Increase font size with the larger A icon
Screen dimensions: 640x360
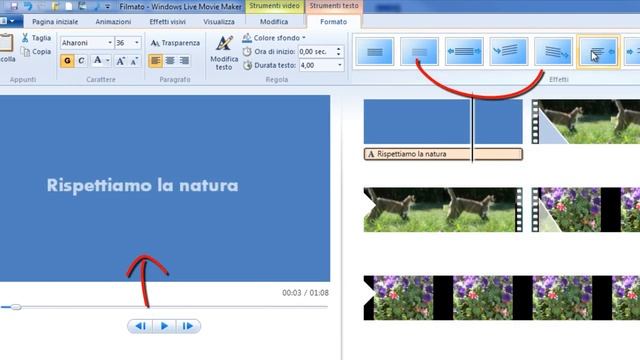(120, 61)
